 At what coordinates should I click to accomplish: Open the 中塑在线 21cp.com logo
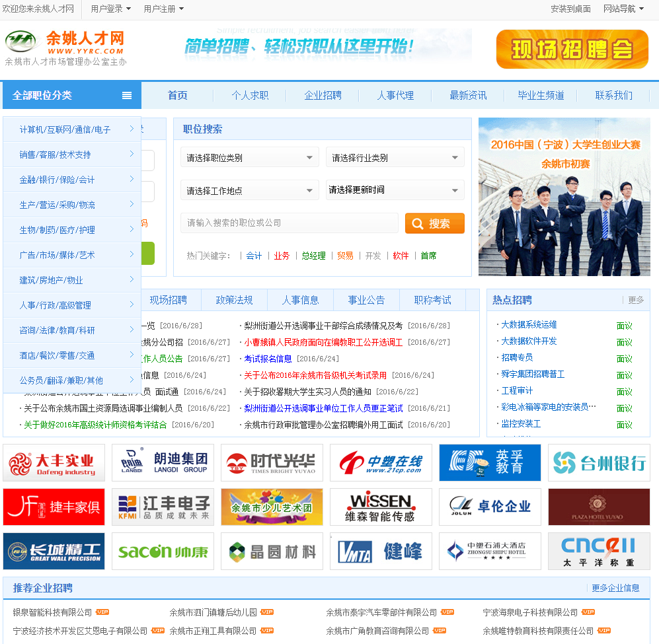point(381,462)
